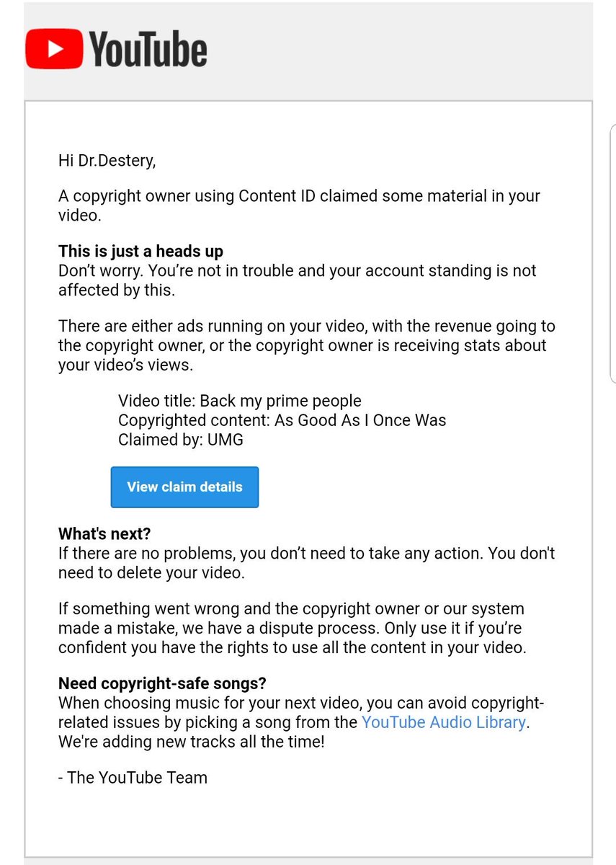Click 'There are either ads running' paragraph

(x=307, y=345)
